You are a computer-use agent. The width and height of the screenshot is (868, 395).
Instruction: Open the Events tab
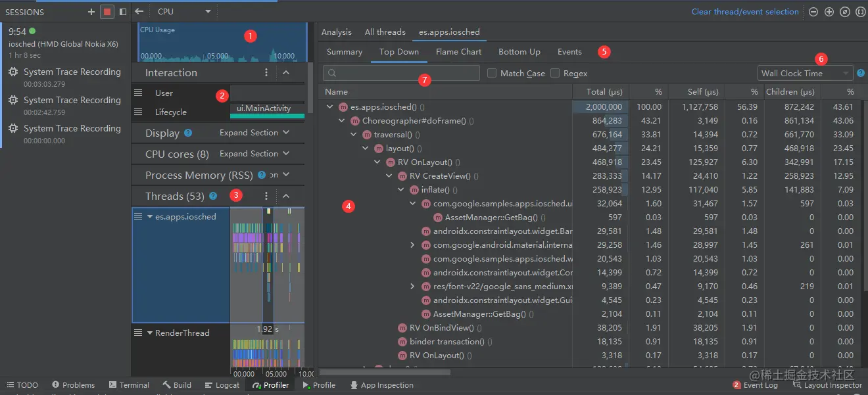point(569,52)
